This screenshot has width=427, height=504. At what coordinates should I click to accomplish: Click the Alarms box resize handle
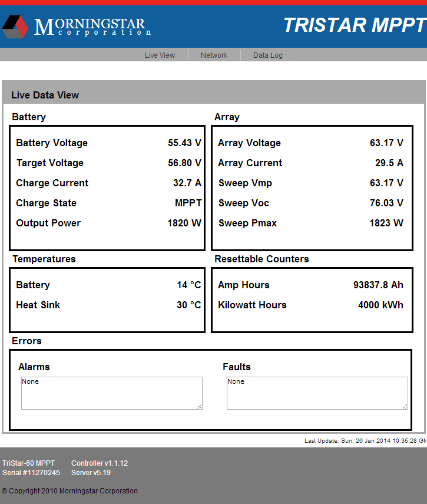(x=199, y=406)
